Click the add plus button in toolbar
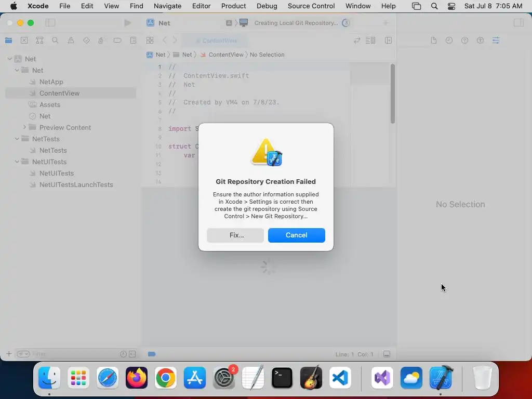Viewport: 532px width, 399px height. tap(386, 23)
